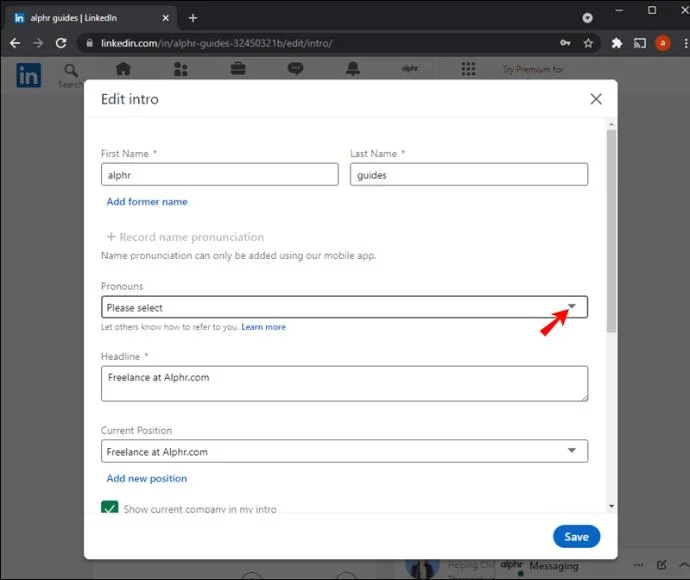Screen dimensions: 690x580
Task: Click the Try Premium for free link
Action: point(533,70)
